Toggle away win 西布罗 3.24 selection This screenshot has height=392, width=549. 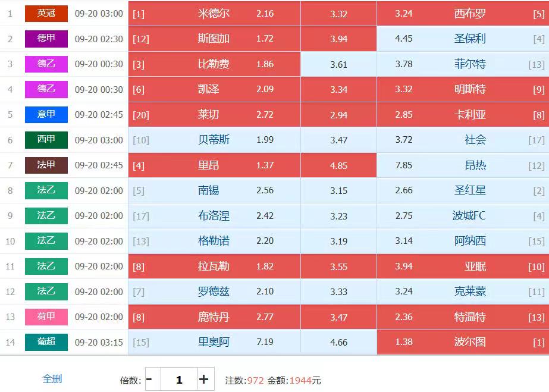463,13
